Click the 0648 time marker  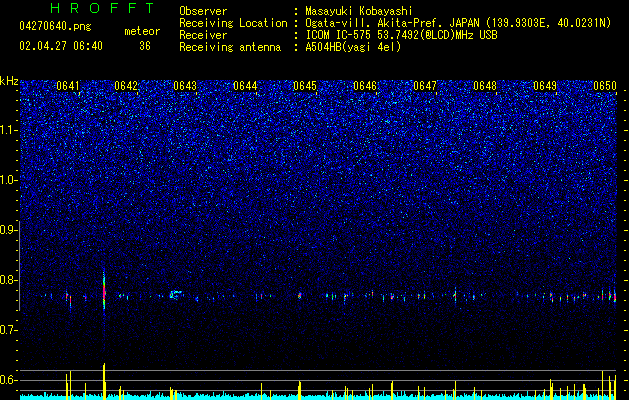tap(485, 86)
